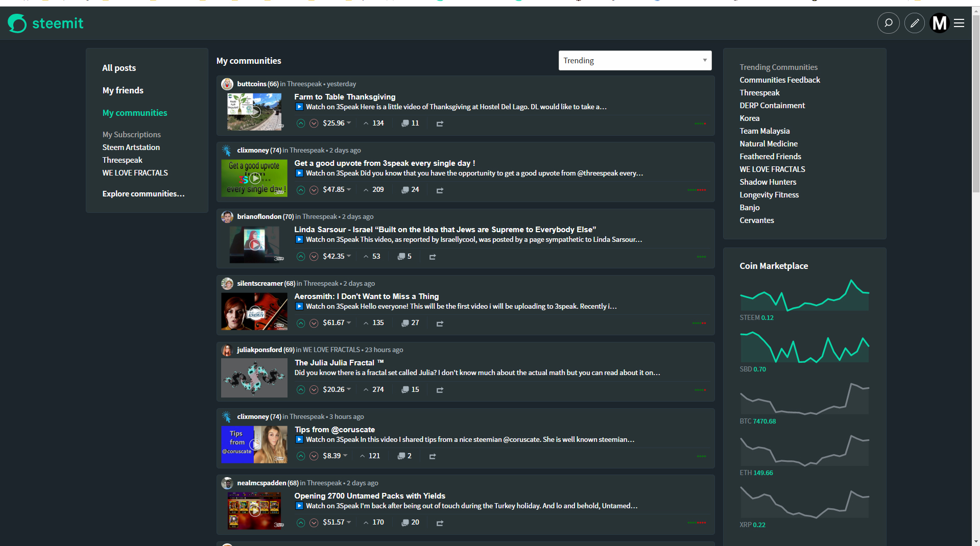
Task: Resteem the Farm to Table Thanksgiving post
Action: (x=440, y=123)
